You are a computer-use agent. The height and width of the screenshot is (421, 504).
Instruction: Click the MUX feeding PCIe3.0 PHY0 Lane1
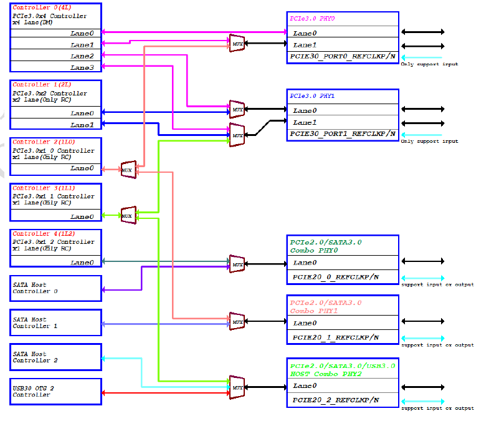click(x=237, y=43)
